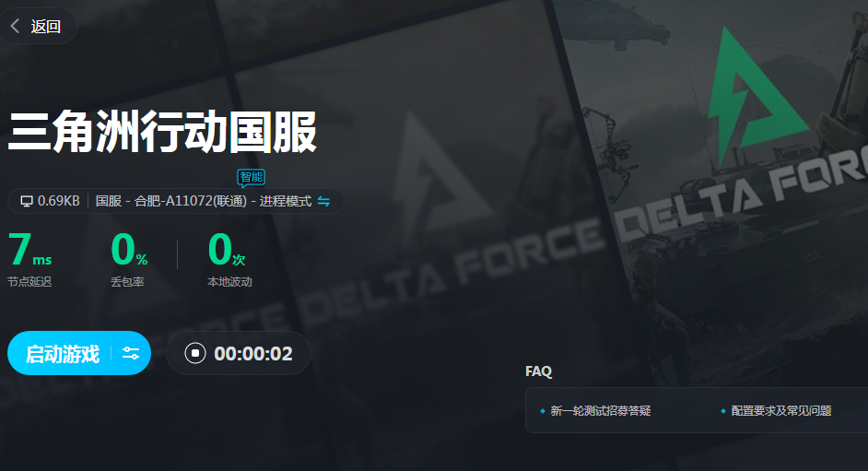Image resolution: width=868 pixels, height=471 pixels.
Task: View the 7ms 节点延迟 latency stat
Action: (x=29, y=258)
